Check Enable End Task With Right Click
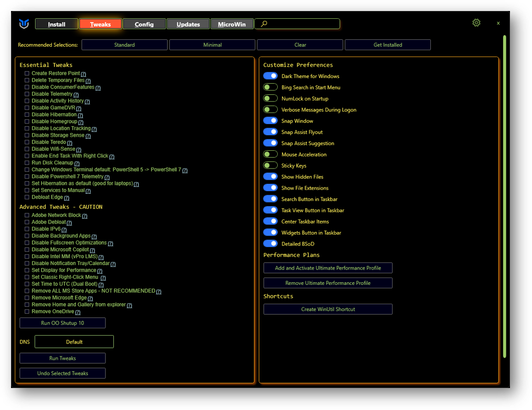Image resolution: width=532 pixels, height=410 pixels. tap(27, 156)
